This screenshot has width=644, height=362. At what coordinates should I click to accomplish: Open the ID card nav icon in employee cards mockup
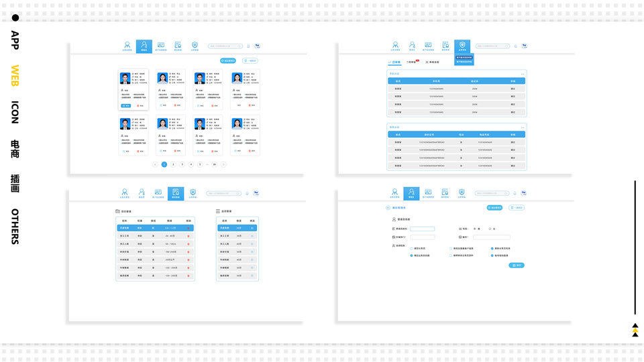click(x=161, y=46)
